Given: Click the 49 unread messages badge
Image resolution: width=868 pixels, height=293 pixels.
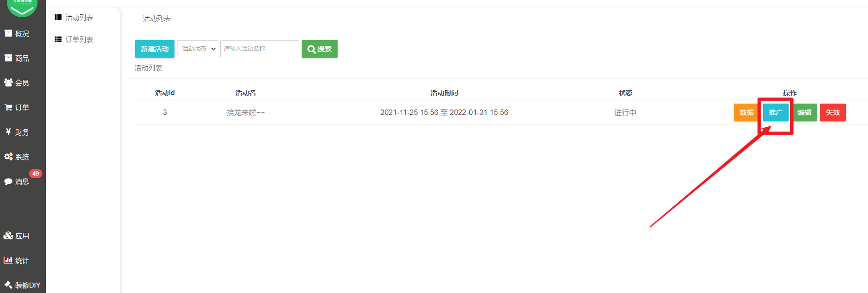Looking at the screenshot, I should 35,174.
